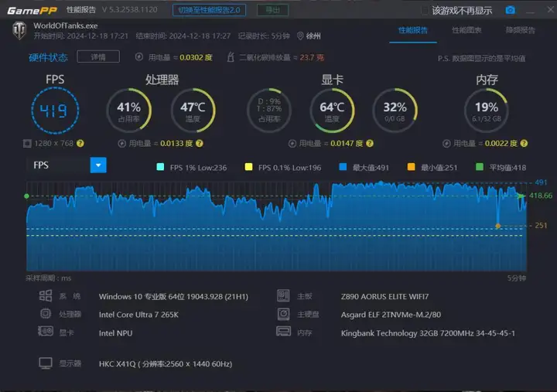Click the FPS 419 circular gauge
557x392 pixels.
[x=55, y=111]
